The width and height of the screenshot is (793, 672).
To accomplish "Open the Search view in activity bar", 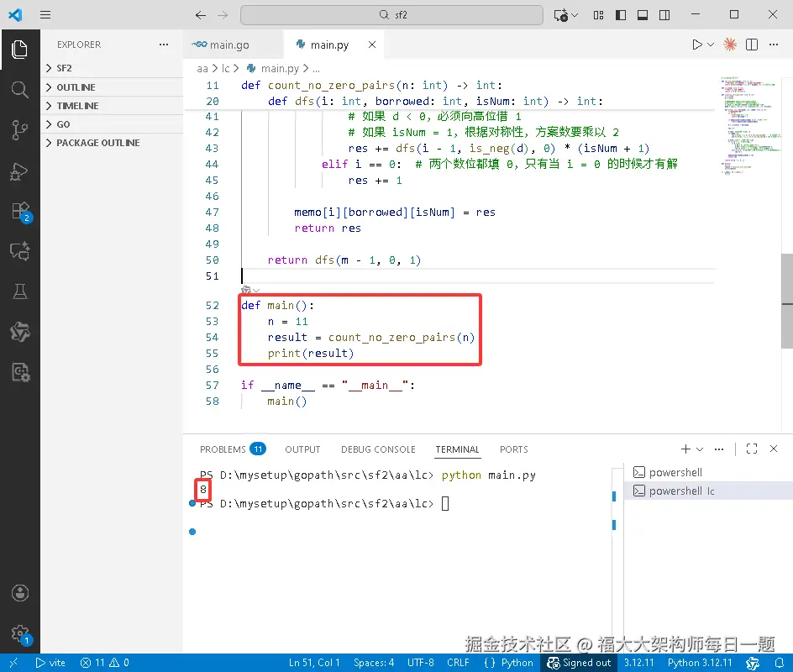I will pyautogui.click(x=19, y=90).
